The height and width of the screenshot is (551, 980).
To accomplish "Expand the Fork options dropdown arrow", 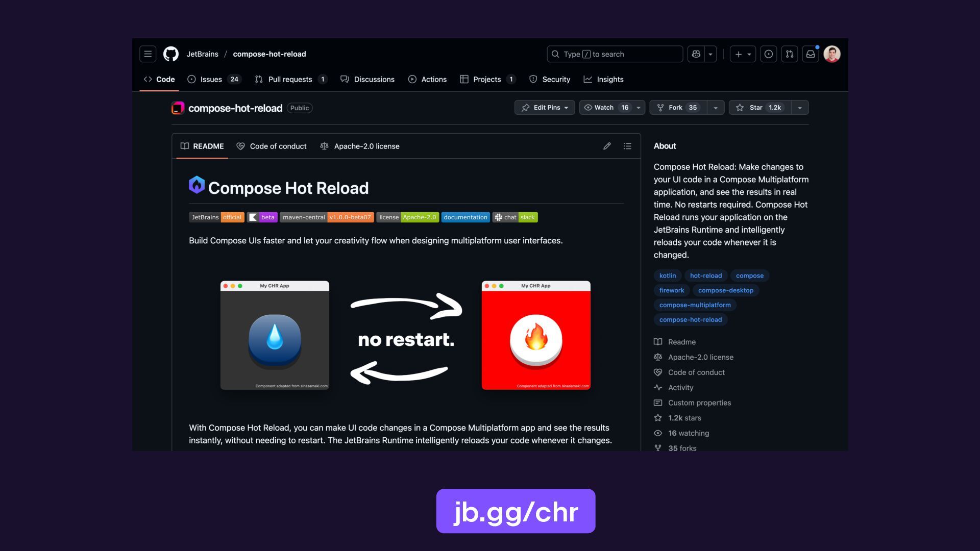I will (715, 108).
